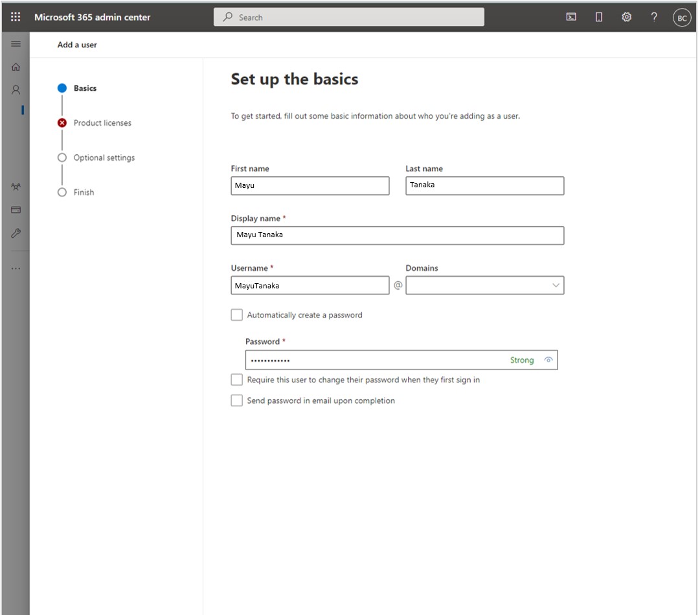Image resolution: width=700 pixels, height=615 pixels.
Task: Go to Home in sidebar
Action: point(16,67)
